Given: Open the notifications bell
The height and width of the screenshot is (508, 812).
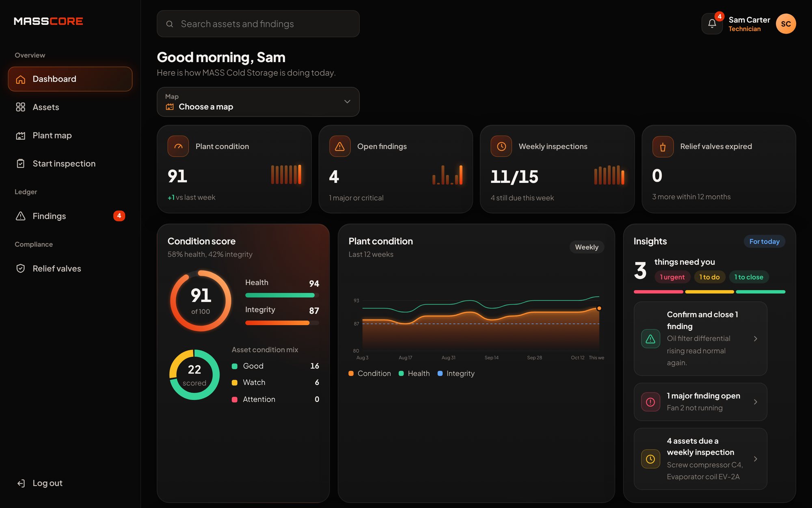Looking at the screenshot, I should pyautogui.click(x=712, y=24).
